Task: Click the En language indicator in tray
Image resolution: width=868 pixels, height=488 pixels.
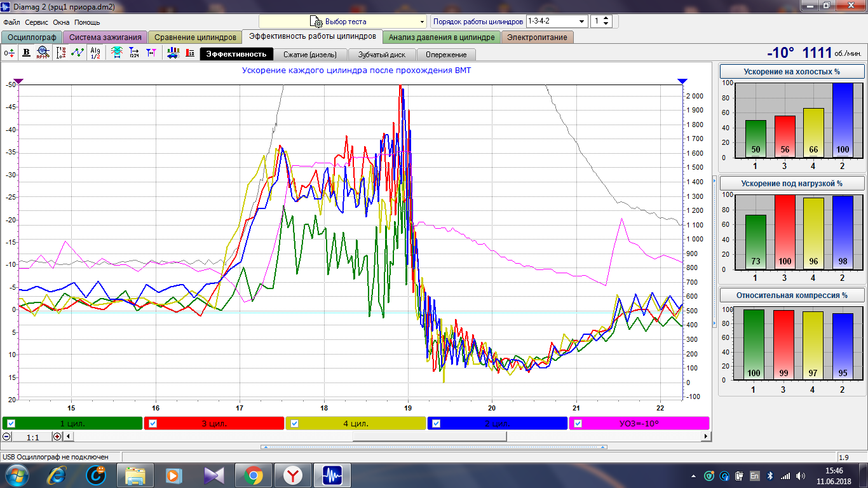Action: pos(755,475)
